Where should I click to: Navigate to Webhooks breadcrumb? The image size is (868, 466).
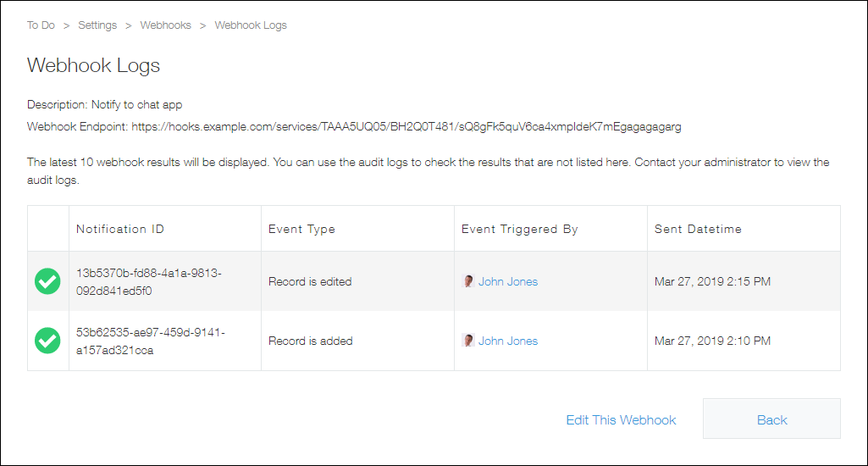[165, 25]
